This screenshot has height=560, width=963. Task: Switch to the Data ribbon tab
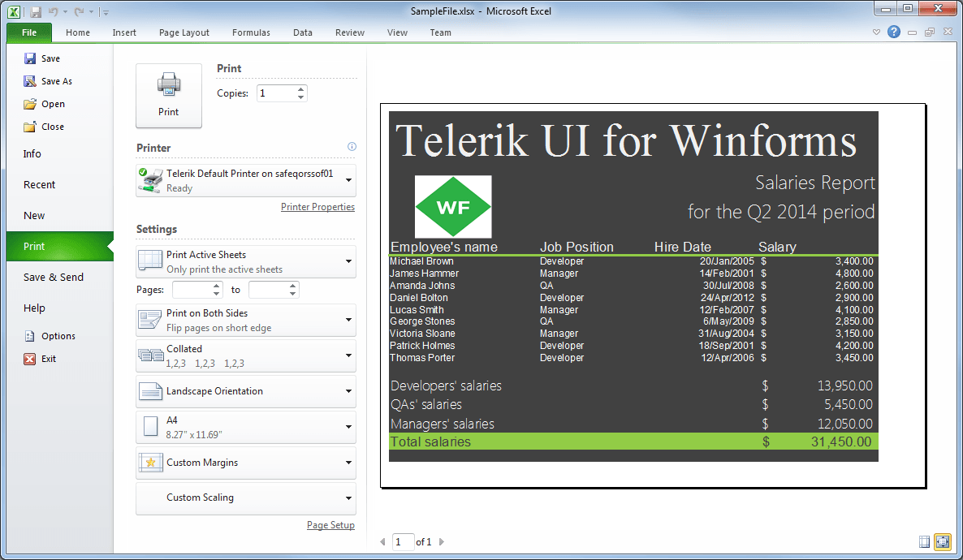303,32
